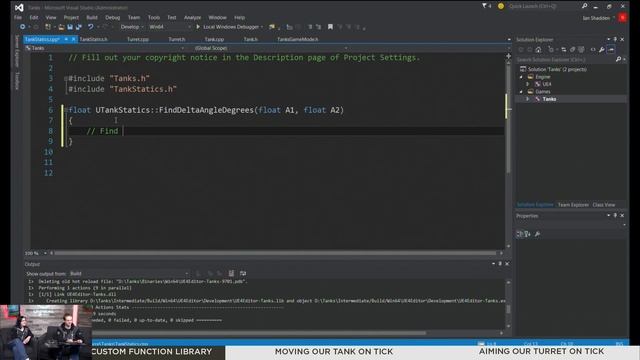Viewport: 640px width, 360px height.
Task: Switch to Turret.cpp tab
Action: tap(138, 39)
